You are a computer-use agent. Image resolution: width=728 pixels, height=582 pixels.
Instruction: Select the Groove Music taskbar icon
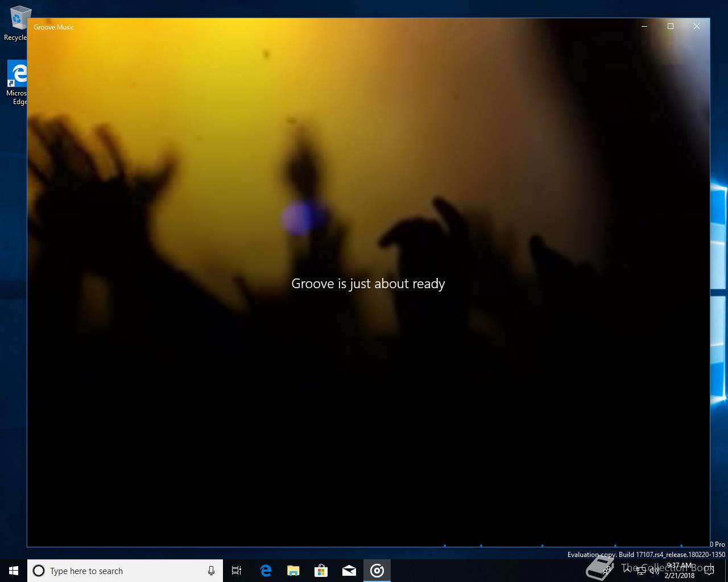(377, 571)
